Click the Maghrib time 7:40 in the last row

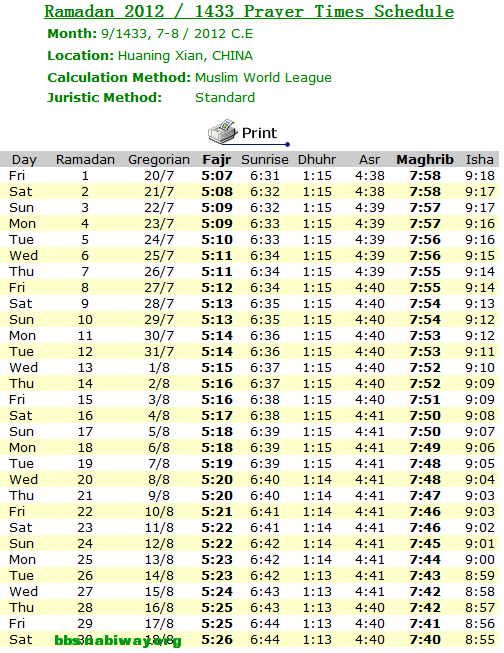pos(425,639)
